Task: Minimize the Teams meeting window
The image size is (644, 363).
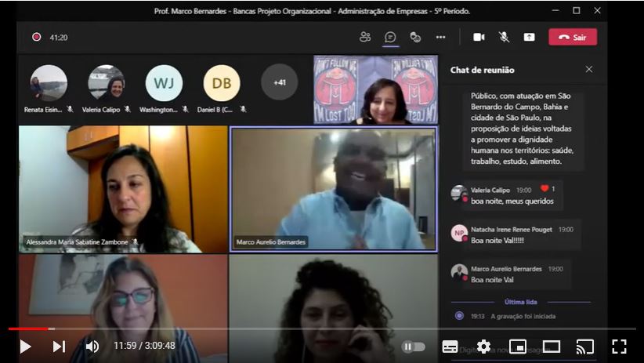Action: [555, 11]
